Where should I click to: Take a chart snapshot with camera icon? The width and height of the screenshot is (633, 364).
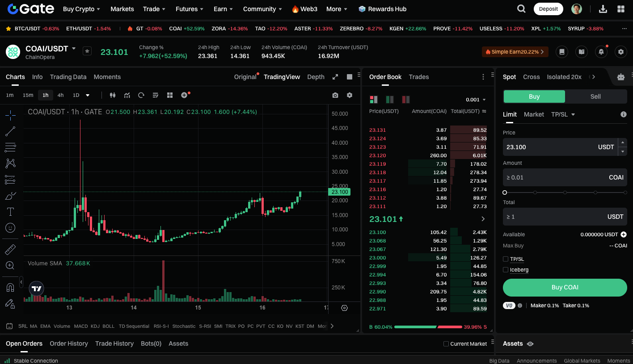[x=335, y=95]
